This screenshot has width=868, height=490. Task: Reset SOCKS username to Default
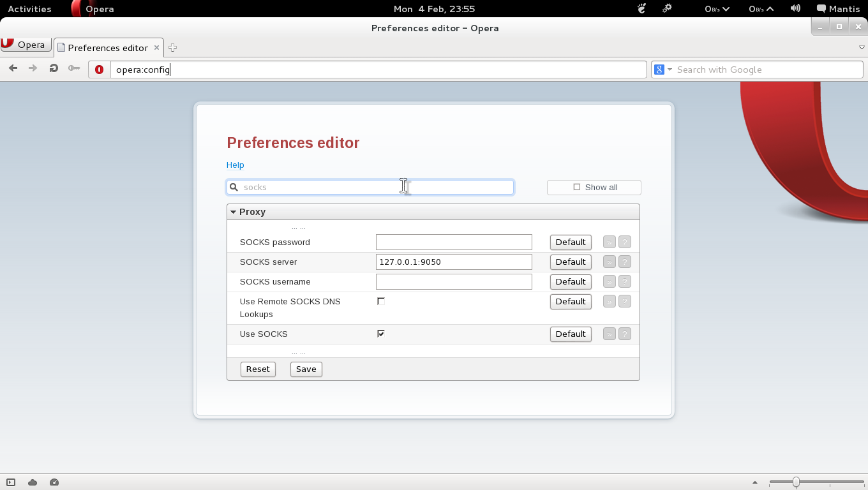click(x=571, y=282)
